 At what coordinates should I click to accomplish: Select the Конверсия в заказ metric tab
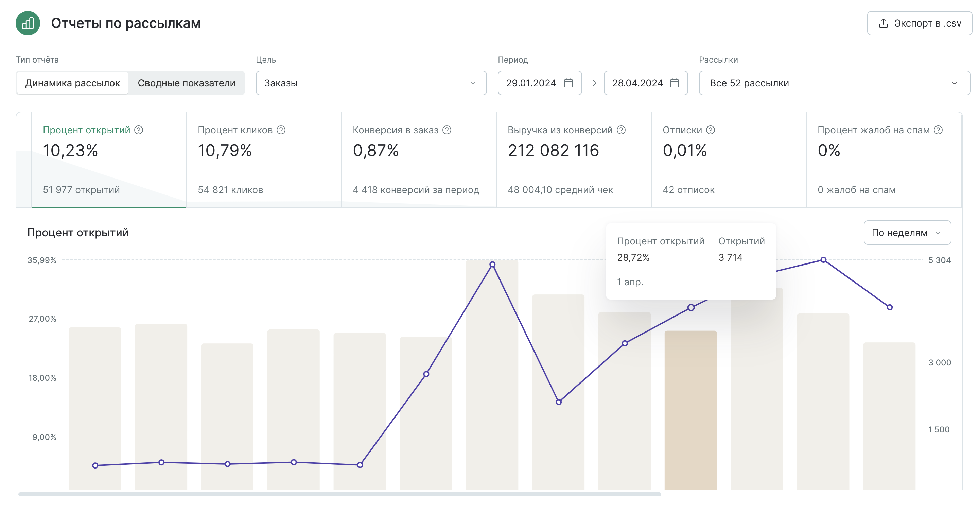(x=419, y=160)
